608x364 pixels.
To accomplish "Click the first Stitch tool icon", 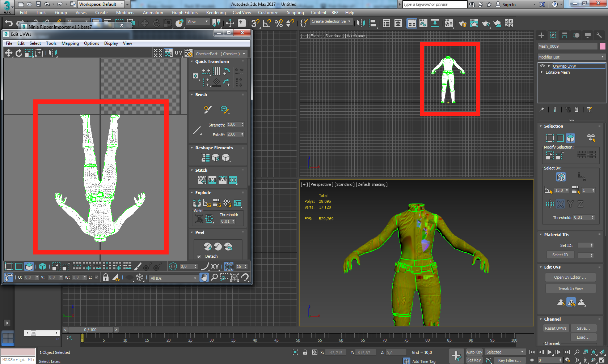I will 202,180.
